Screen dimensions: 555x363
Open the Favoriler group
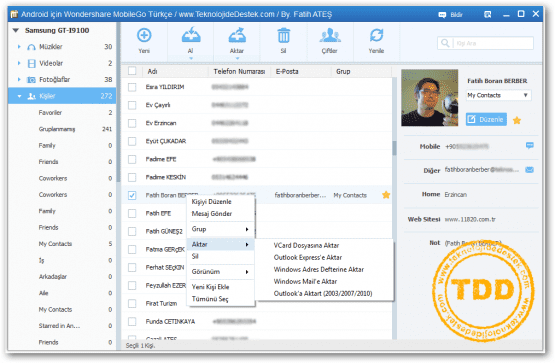coord(62,113)
